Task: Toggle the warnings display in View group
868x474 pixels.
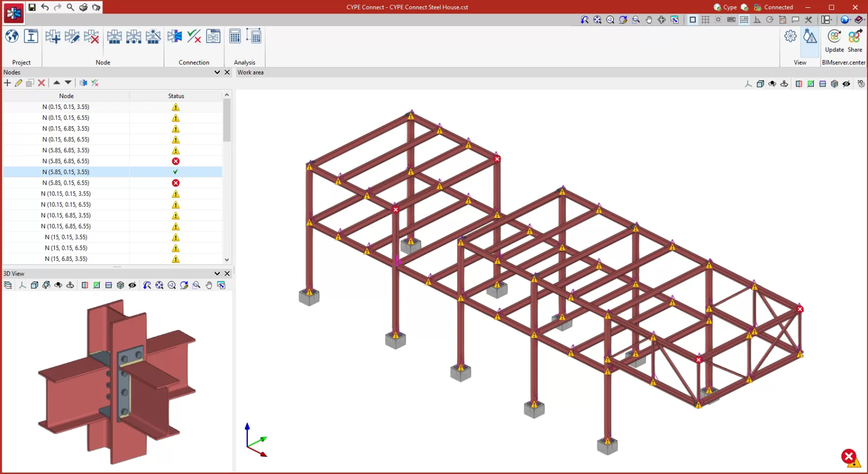Action: pyautogui.click(x=810, y=38)
